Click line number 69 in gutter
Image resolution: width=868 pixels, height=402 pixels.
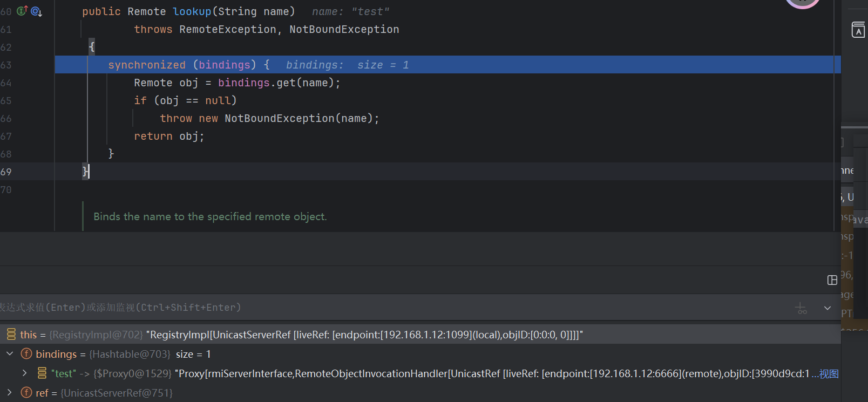6,172
